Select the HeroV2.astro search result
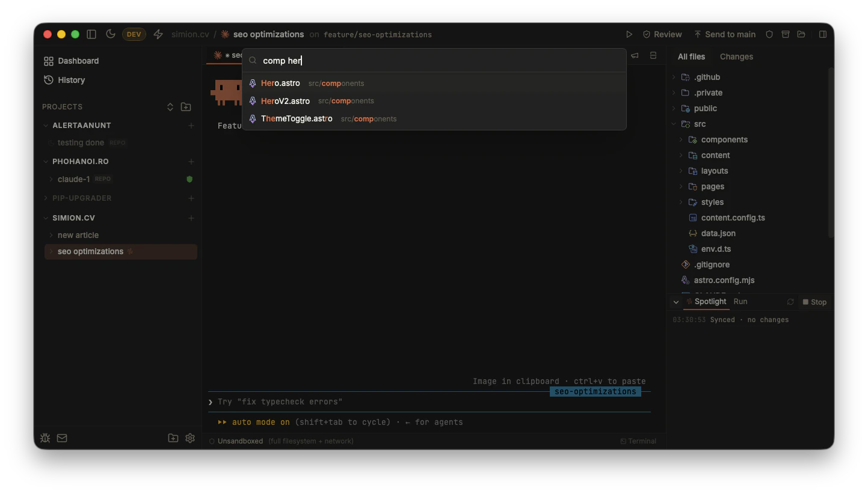Viewport: 868px width, 494px height. [x=434, y=101]
